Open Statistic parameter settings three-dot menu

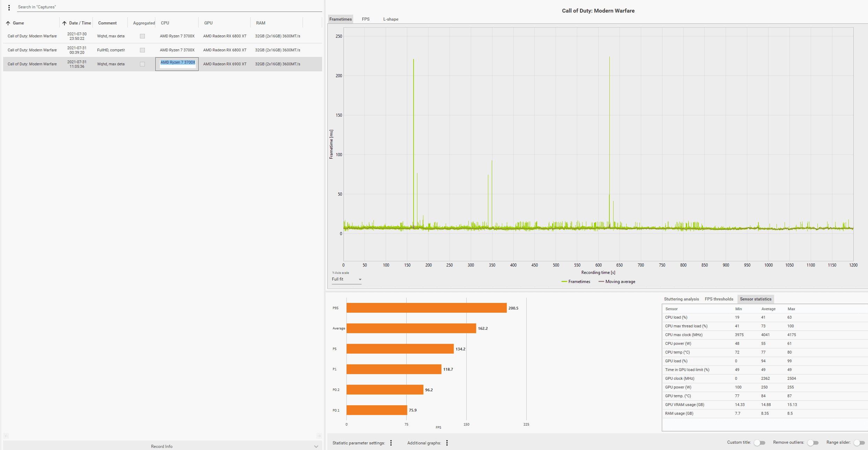click(x=391, y=443)
